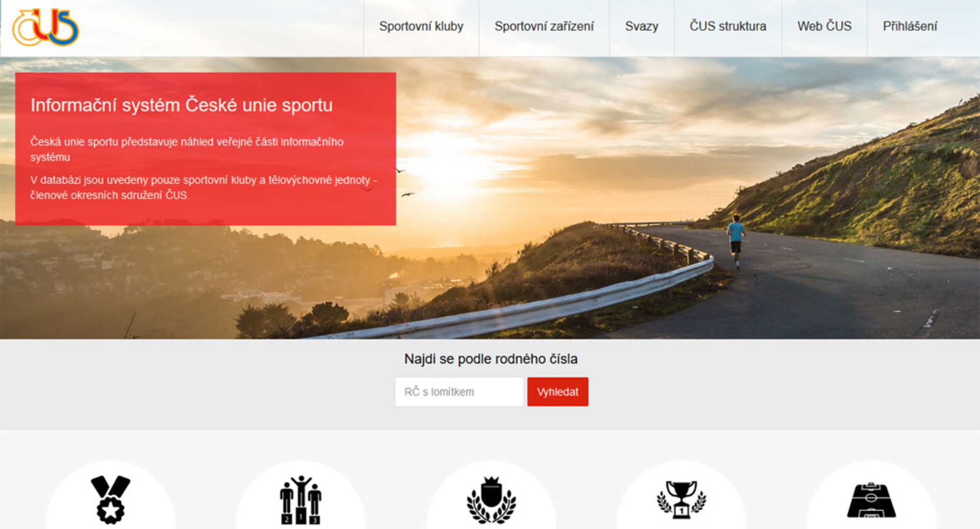Go to Sportovní zařízení
980x529 pixels.
(x=544, y=26)
